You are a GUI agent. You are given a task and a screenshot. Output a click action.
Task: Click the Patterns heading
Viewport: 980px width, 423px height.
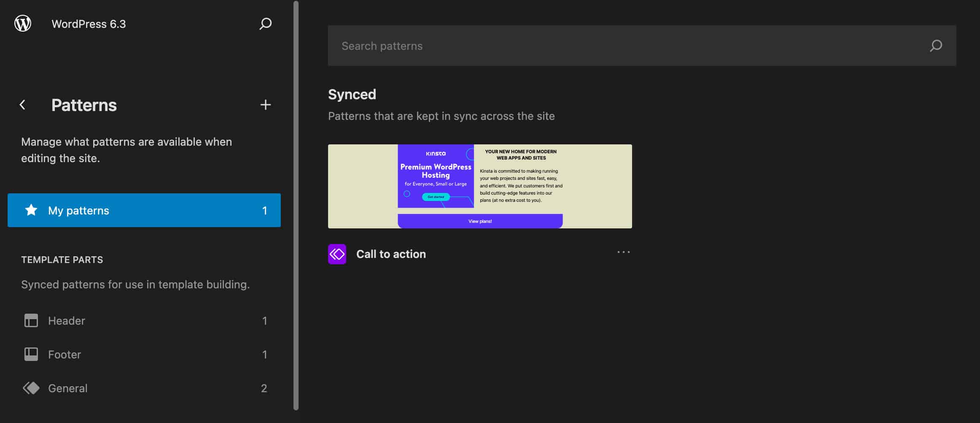(84, 105)
